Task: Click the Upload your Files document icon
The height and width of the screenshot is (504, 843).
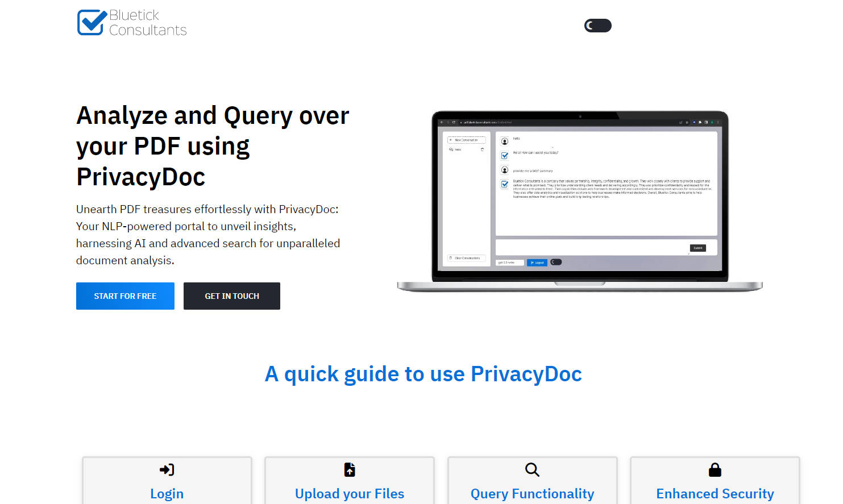Action: click(349, 469)
